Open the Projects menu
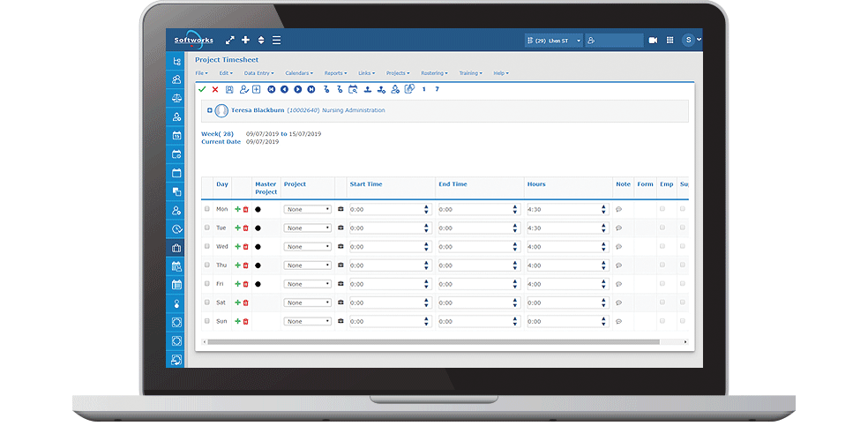The width and height of the screenshot is (868, 441). [398, 73]
